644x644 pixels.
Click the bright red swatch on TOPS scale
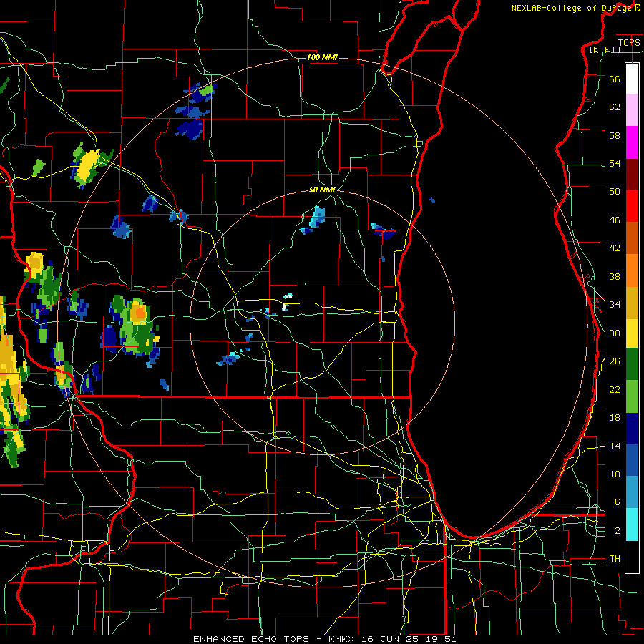pyautogui.click(x=632, y=206)
